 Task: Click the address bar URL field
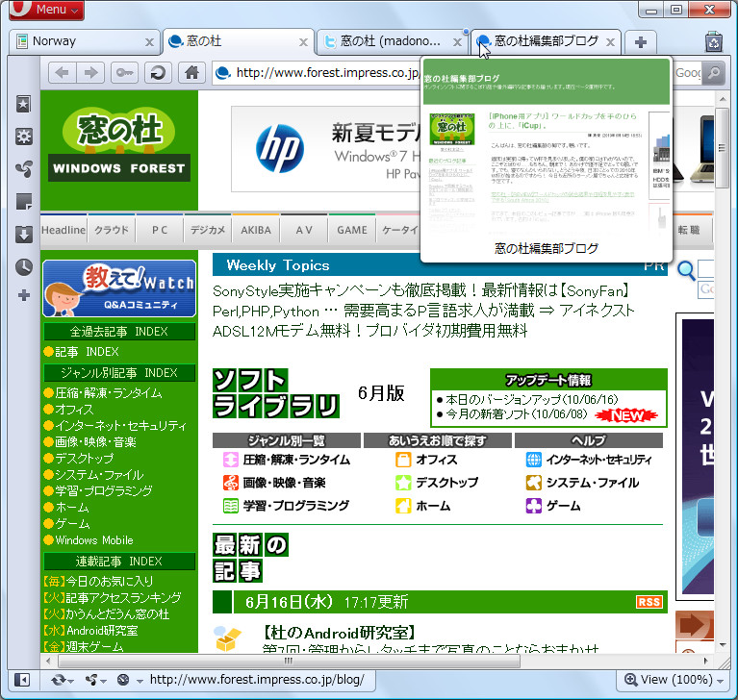tap(317, 73)
